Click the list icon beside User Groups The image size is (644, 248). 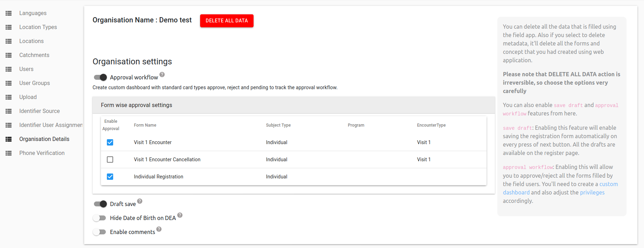point(9,83)
